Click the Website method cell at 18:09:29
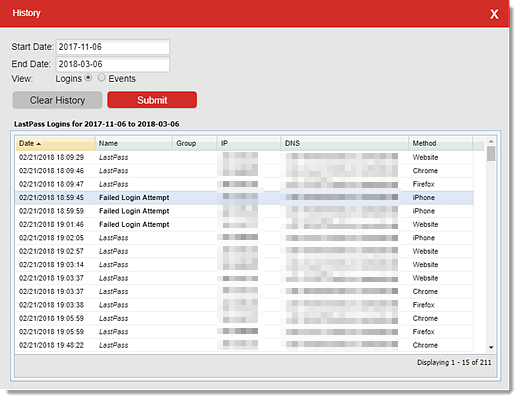Screen dimensions: 519x400 click(x=425, y=157)
